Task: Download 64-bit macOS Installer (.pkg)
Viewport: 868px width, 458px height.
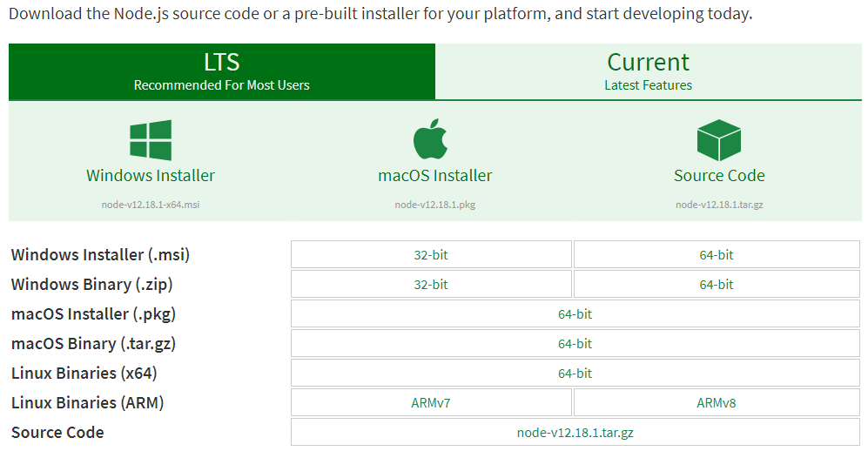Action: coord(575,314)
